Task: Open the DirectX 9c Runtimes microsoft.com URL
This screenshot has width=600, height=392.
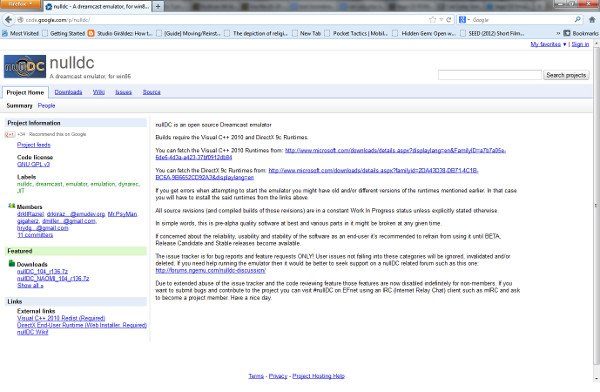Action: [x=373, y=170]
